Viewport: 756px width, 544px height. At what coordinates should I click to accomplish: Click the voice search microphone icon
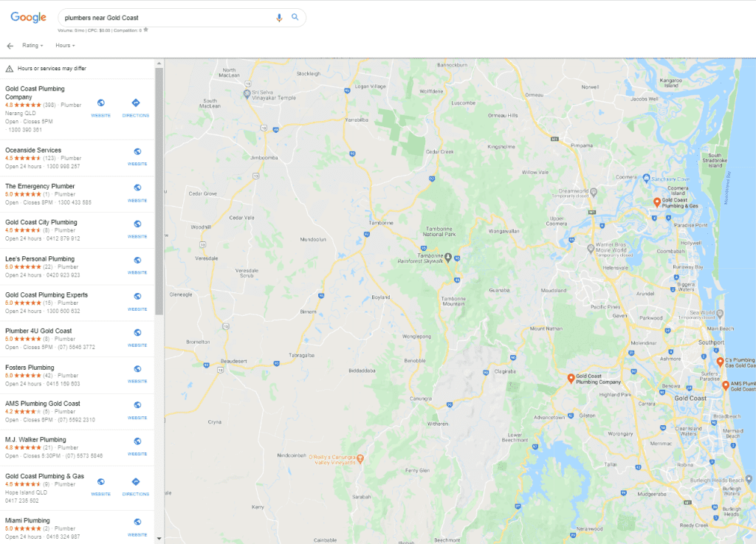tap(279, 17)
